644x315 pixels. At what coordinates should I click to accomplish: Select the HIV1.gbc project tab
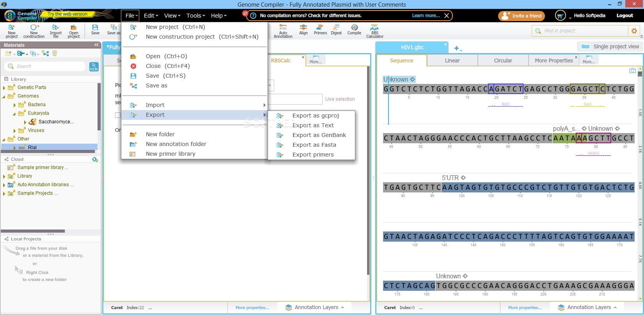coord(412,47)
